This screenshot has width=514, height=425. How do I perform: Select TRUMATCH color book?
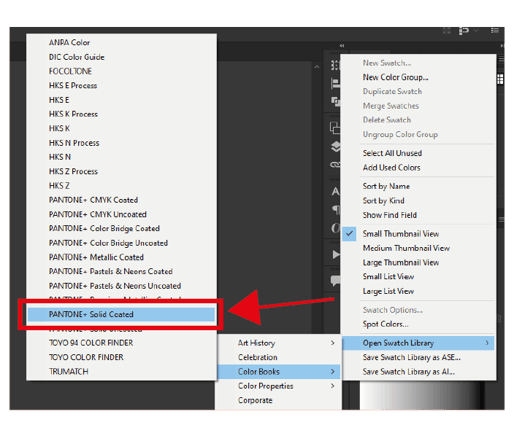(x=69, y=372)
